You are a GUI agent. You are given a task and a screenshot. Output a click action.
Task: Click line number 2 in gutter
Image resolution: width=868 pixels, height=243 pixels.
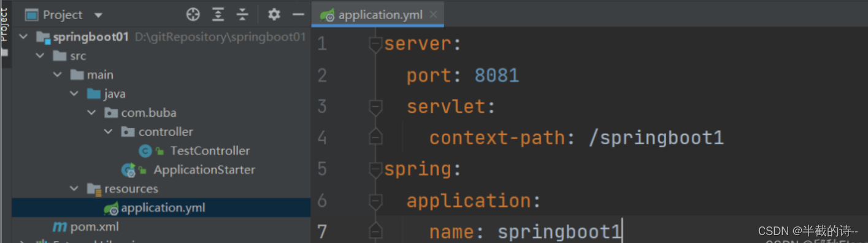[322, 75]
